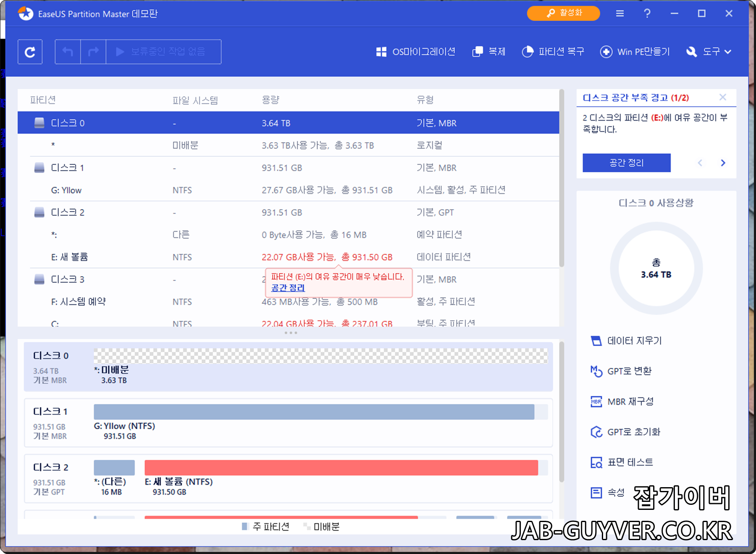756x554 pixels.
Task: Select the unallocated 미배분 list row
Action: 288,145
